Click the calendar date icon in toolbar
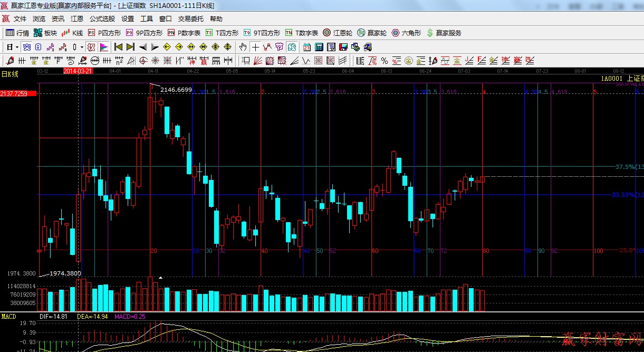This screenshot has height=352, width=644. coord(307,47)
